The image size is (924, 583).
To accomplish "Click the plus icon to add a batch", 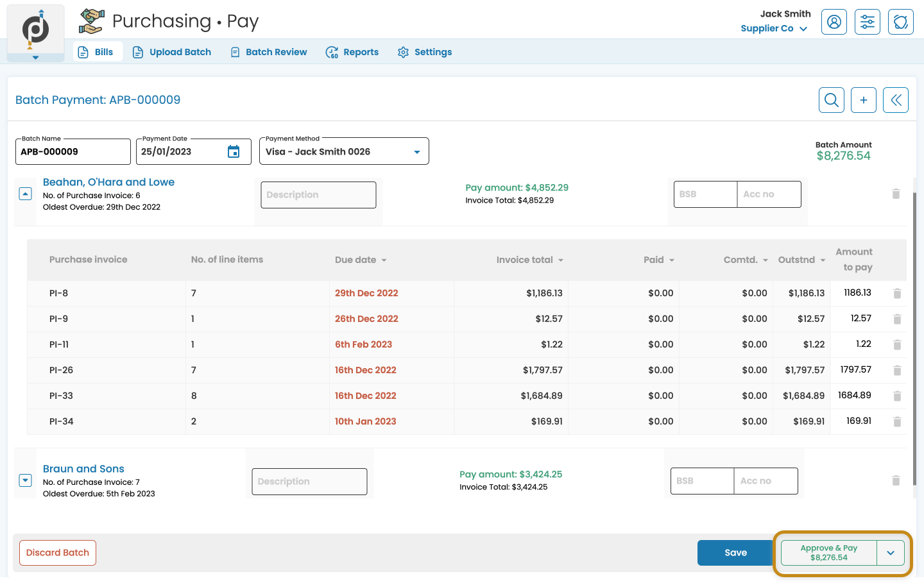I will (863, 100).
